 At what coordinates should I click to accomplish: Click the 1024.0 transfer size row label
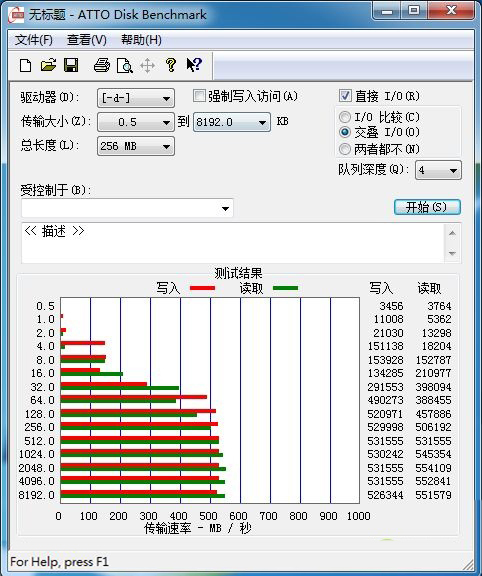point(37,454)
